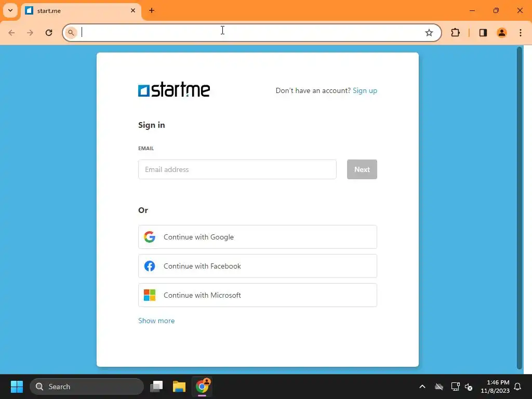Open the Sign up link

(x=365, y=90)
